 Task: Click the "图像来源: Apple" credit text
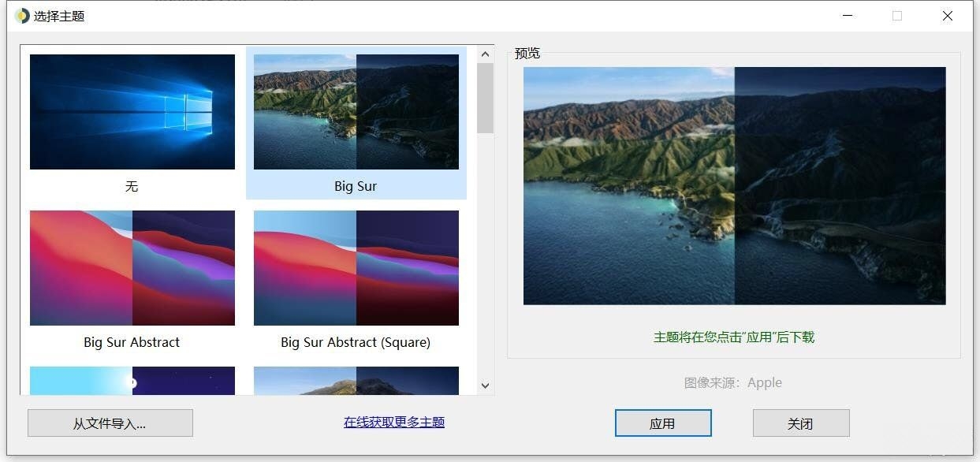734,382
